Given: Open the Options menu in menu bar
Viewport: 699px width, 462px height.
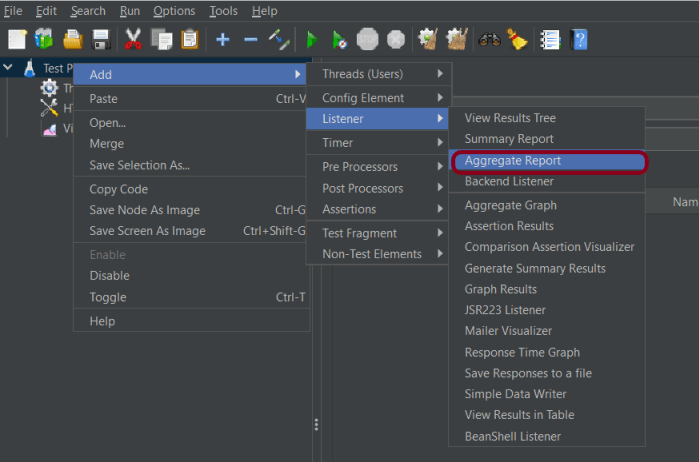Looking at the screenshot, I should click(174, 10).
